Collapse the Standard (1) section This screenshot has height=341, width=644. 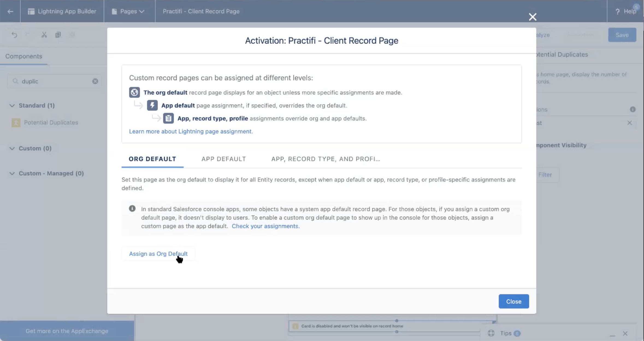coord(12,106)
